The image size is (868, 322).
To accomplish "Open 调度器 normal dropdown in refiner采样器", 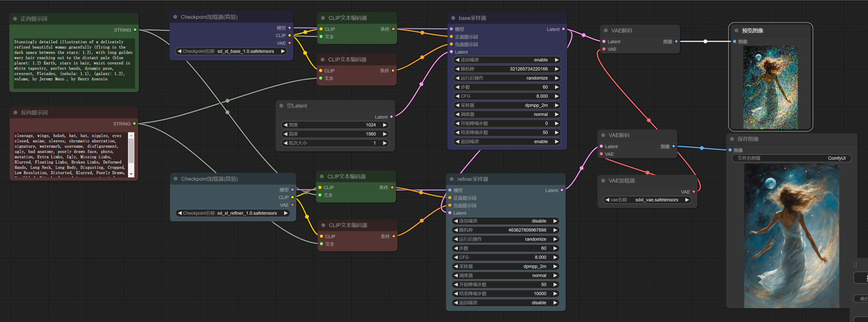I will pyautogui.click(x=505, y=275).
